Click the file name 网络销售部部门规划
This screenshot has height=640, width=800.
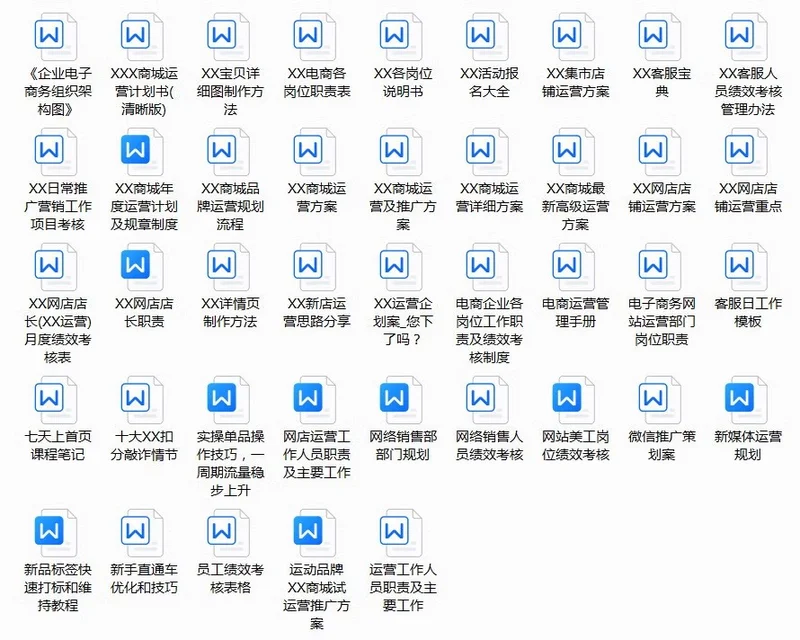point(403,446)
